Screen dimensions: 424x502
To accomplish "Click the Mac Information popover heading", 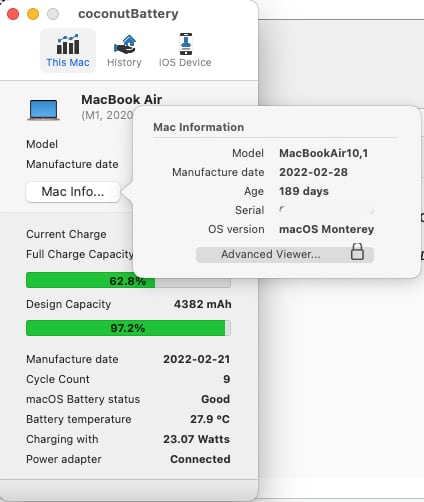I will (x=199, y=127).
